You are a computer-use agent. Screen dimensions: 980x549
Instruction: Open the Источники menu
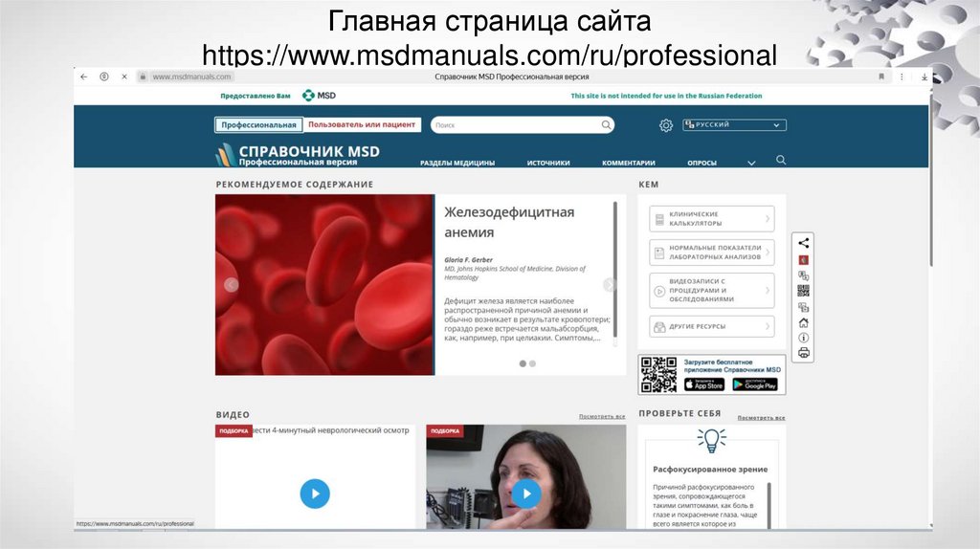(548, 163)
